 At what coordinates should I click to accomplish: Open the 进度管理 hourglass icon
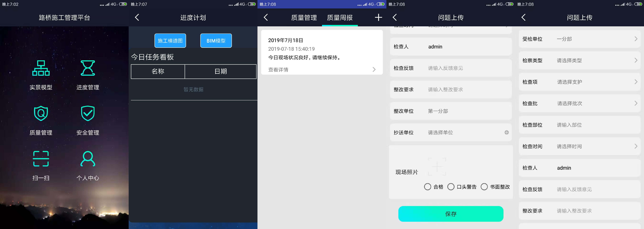(88, 68)
